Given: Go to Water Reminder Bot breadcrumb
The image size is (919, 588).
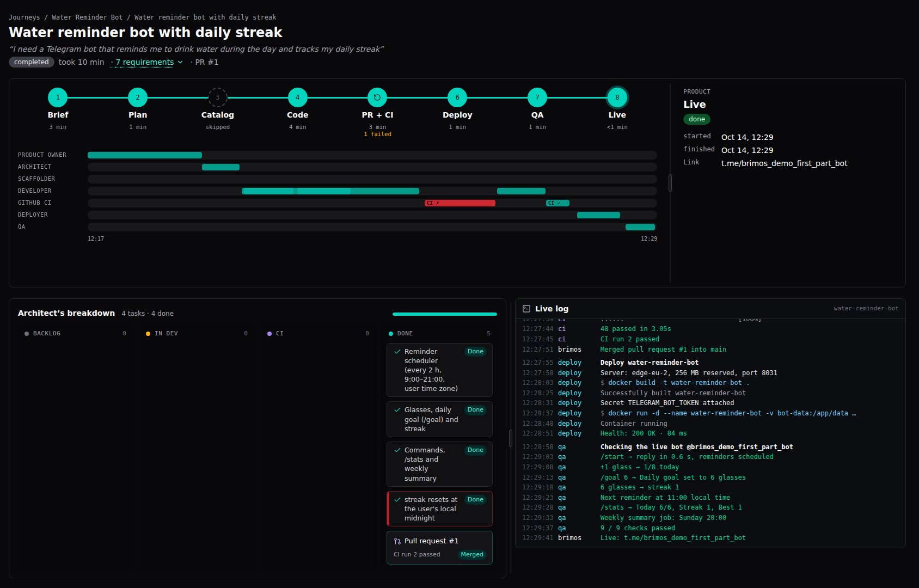Looking at the screenshot, I should (x=87, y=17).
